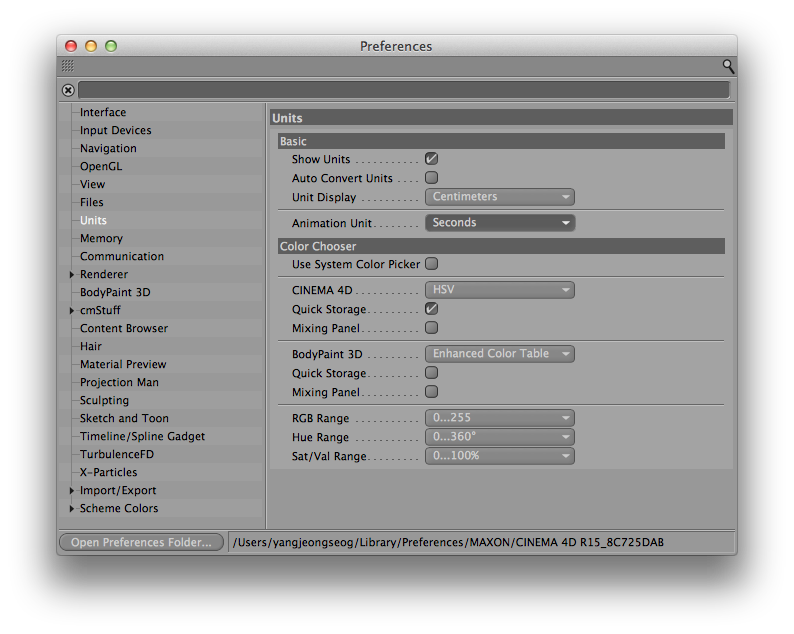
Task: Click the Basic section header
Action: tap(501, 141)
